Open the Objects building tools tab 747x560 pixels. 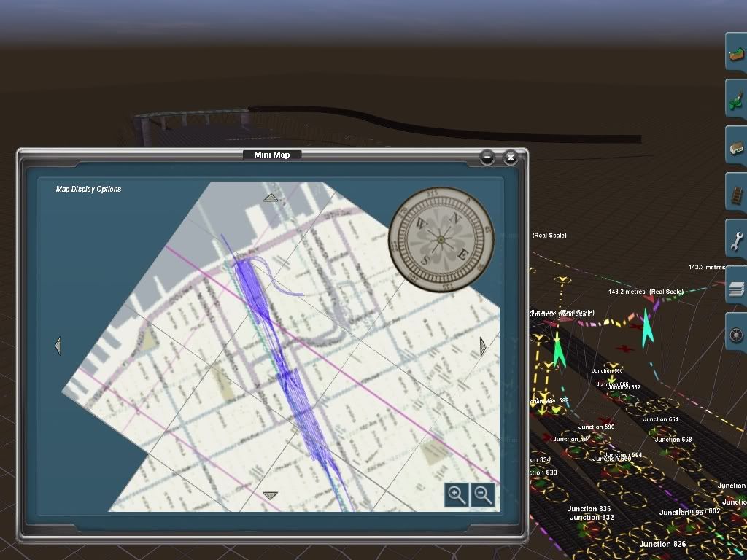(737, 148)
